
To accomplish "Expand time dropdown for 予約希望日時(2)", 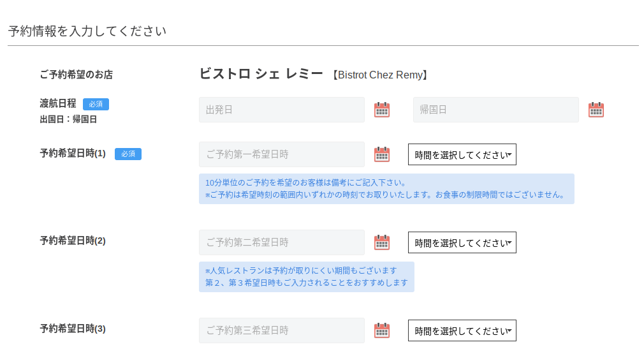I will (462, 242).
